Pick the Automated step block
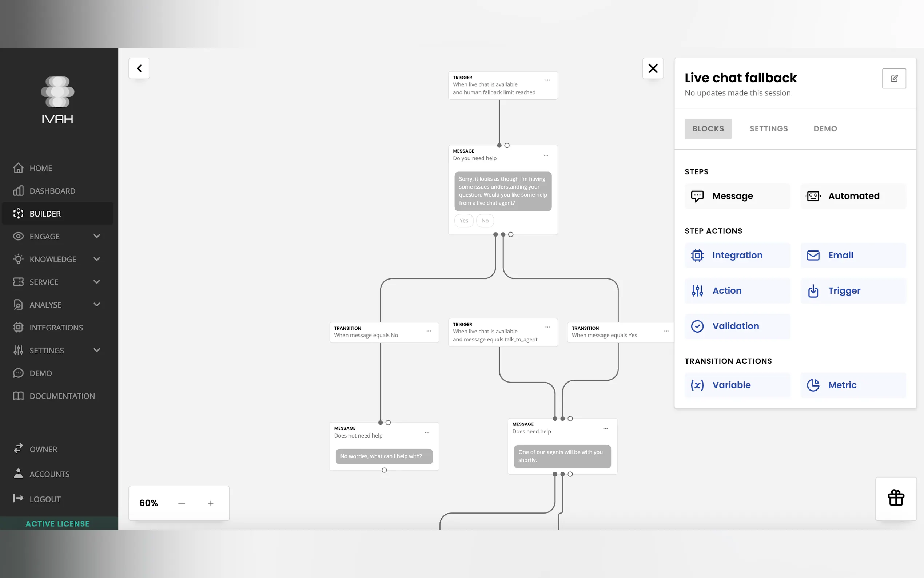The height and width of the screenshot is (578, 924). (x=853, y=196)
